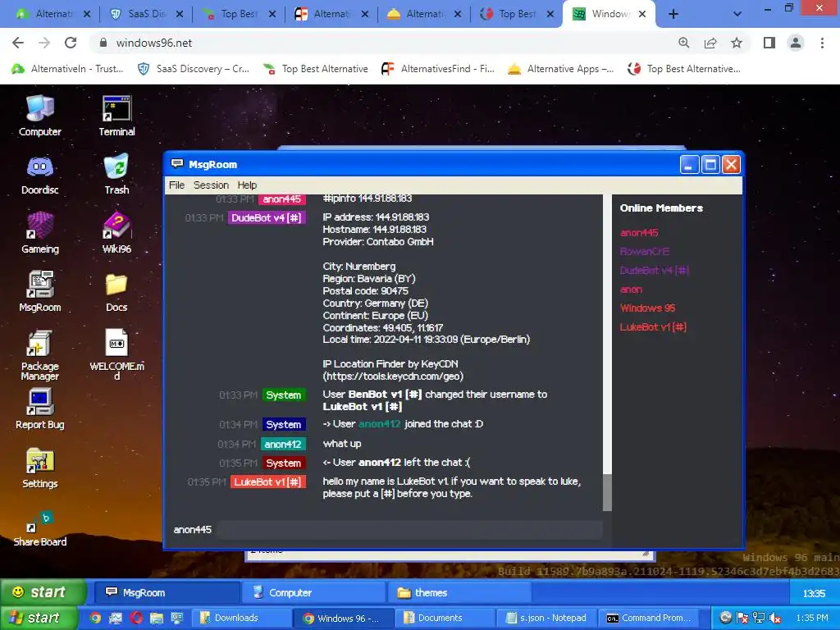Bookmark this page with the star icon
This screenshot has width=840, height=630.
[x=737, y=43]
